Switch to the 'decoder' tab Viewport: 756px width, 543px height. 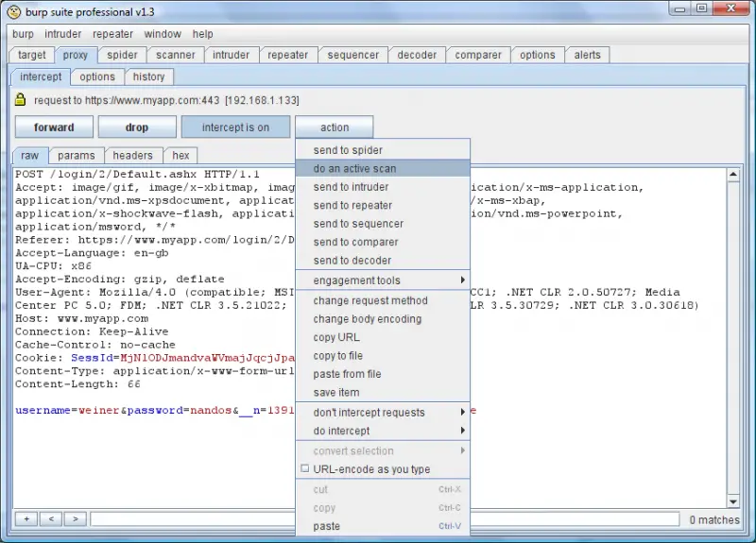click(417, 55)
